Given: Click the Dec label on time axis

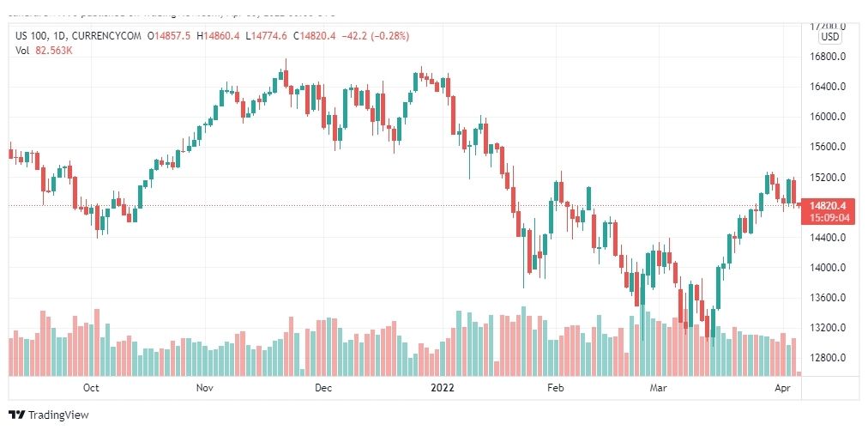Looking at the screenshot, I should point(323,387).
